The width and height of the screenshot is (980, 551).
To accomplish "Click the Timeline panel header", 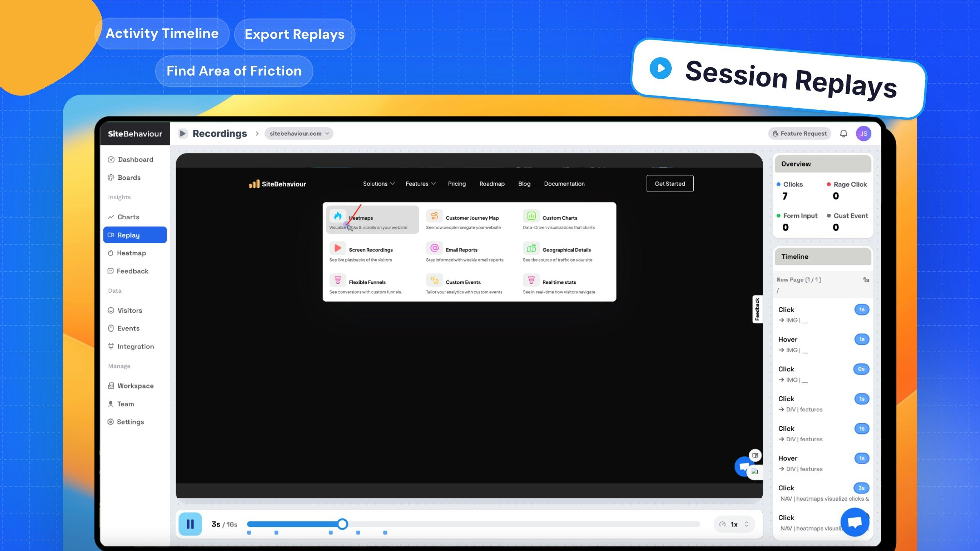I will pyautogui.click(x=823, y=257).
